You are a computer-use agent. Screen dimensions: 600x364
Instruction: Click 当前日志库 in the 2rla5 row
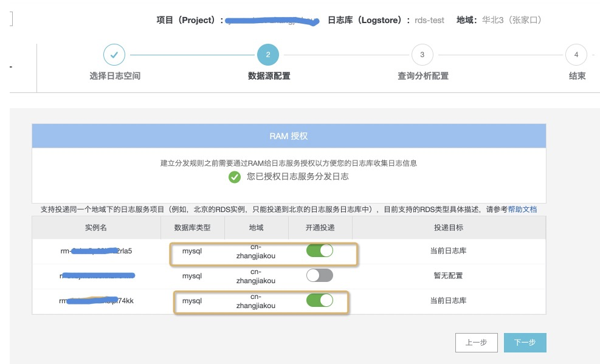coord(448,251)
